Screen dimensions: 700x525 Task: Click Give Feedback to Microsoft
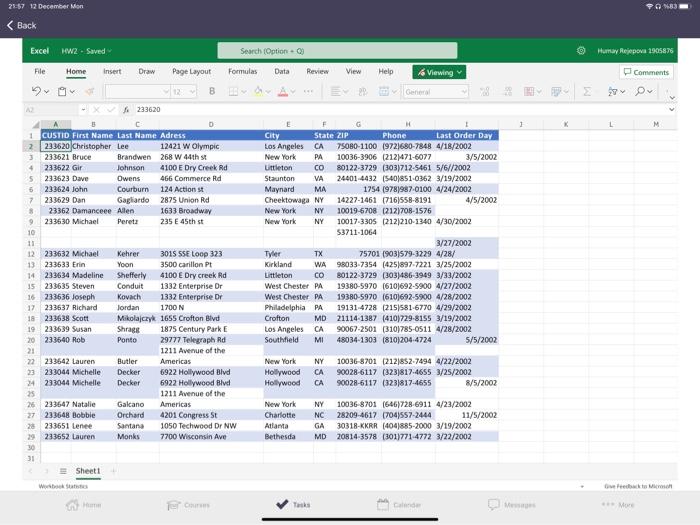(638, 486)
